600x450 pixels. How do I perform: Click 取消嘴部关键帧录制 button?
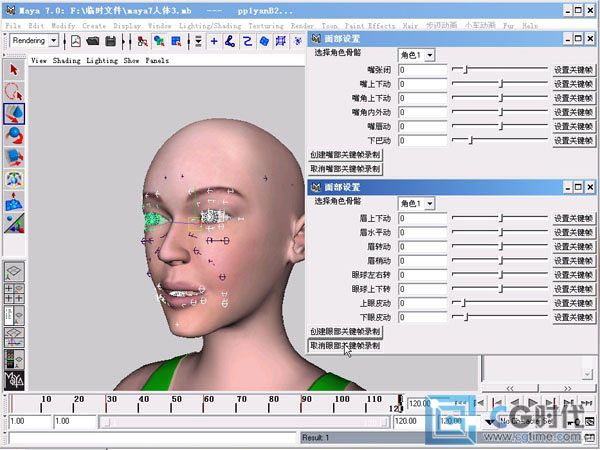(x=345, y=169)
